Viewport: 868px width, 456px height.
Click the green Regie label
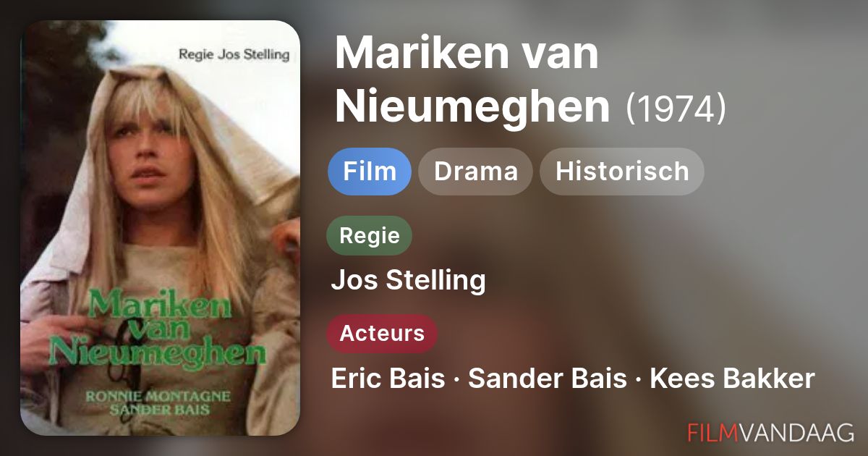370,236
